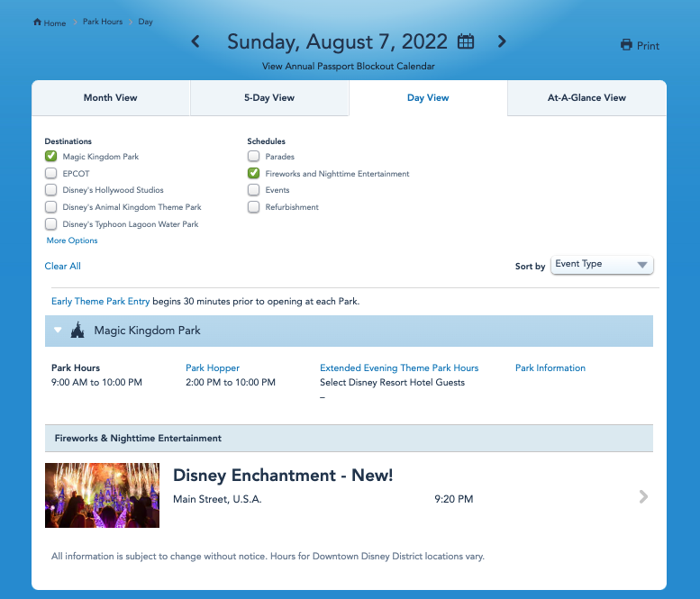Screen dimensions: 700x599
Task: Open the Sort by Event Type dropdown
Action: 602,265
